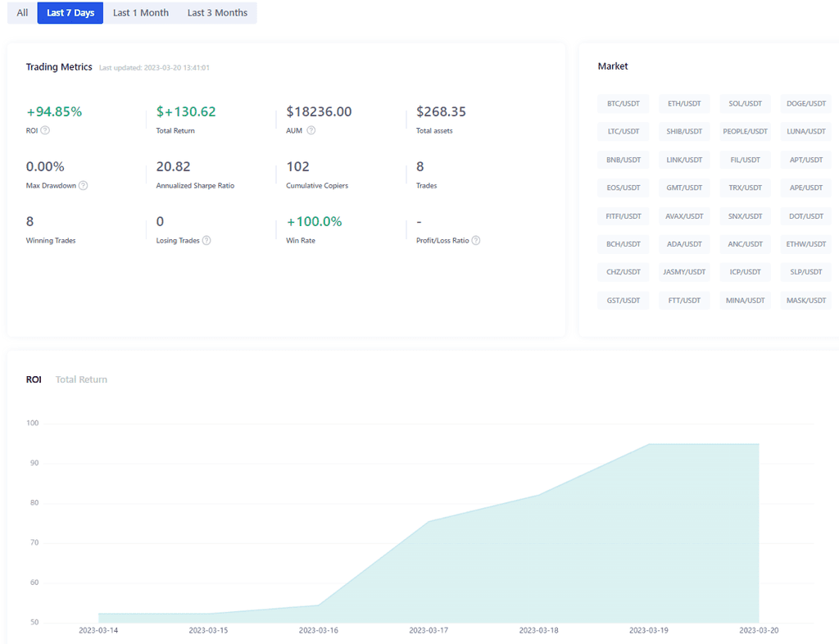
Task: Select the Last 3 Months tab
Action: coord(217,13)
